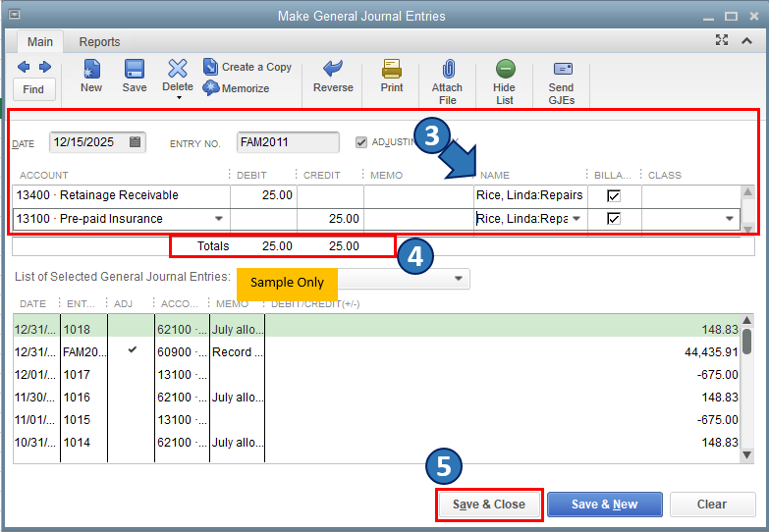
Task: Send GJEs from toolbar
Action: pyautogui.click(x=562, y=82)
